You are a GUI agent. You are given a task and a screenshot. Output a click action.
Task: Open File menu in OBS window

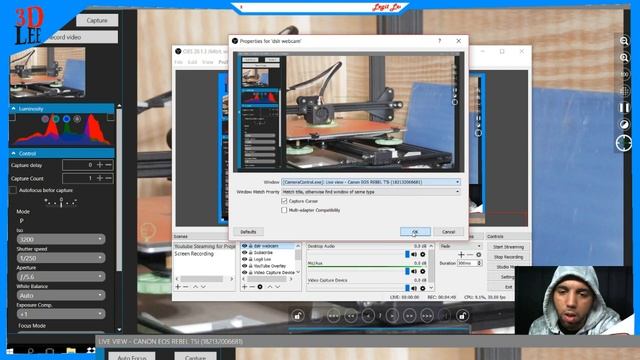point(179,62)
